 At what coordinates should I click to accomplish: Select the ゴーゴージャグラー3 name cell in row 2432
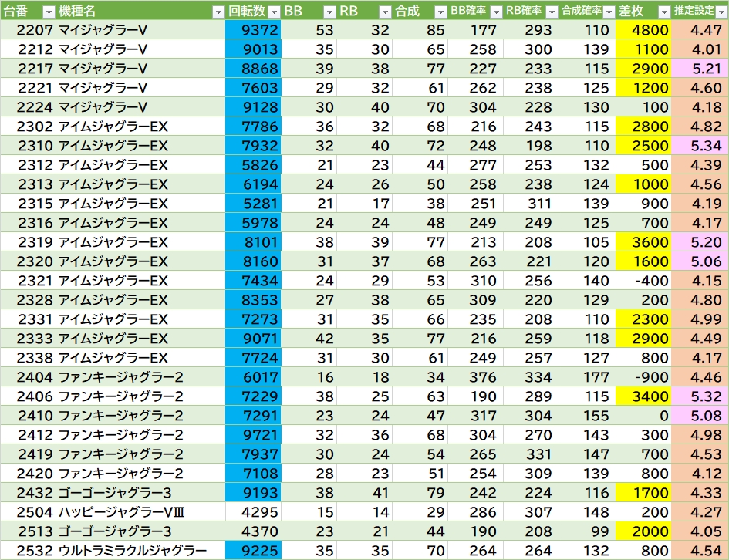(x=141, y=493)
